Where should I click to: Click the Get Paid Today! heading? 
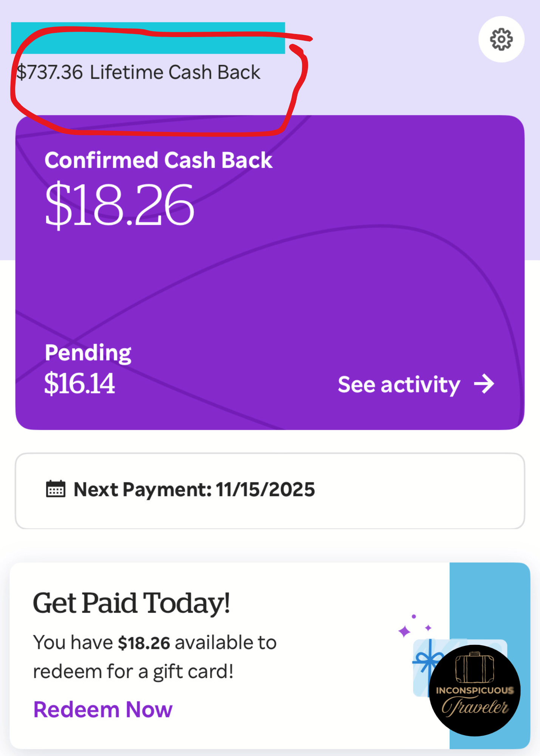pyautogui.click(x=132, y=603)
